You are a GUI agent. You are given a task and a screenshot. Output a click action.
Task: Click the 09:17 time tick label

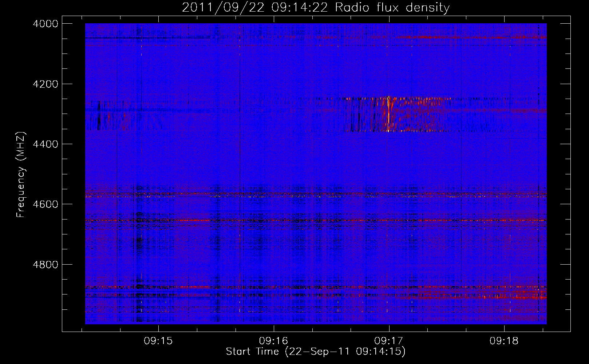coord(389,341)
